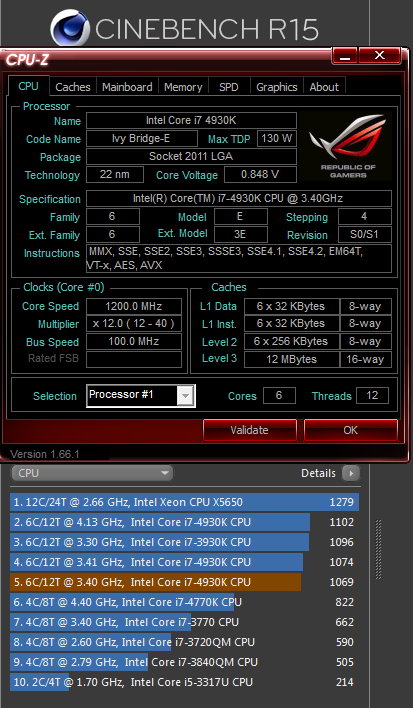
Task: Switch to the Caches tab
Action: click(x=73, y=87)
